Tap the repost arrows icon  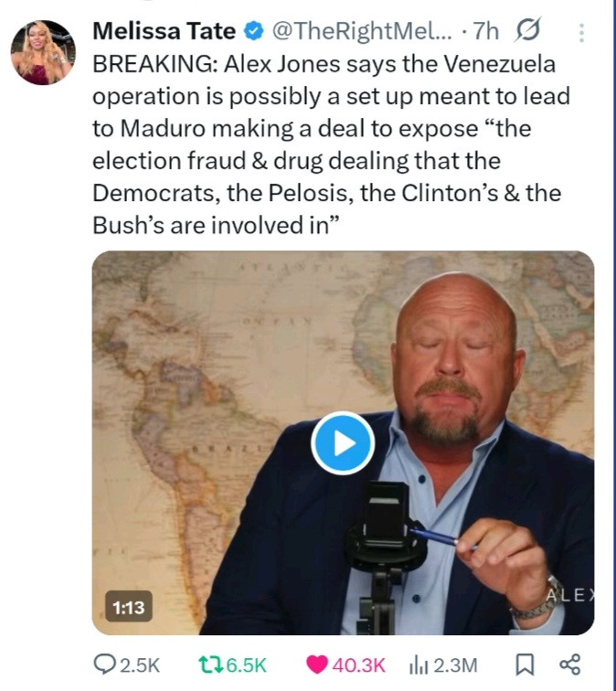[210, 664]
